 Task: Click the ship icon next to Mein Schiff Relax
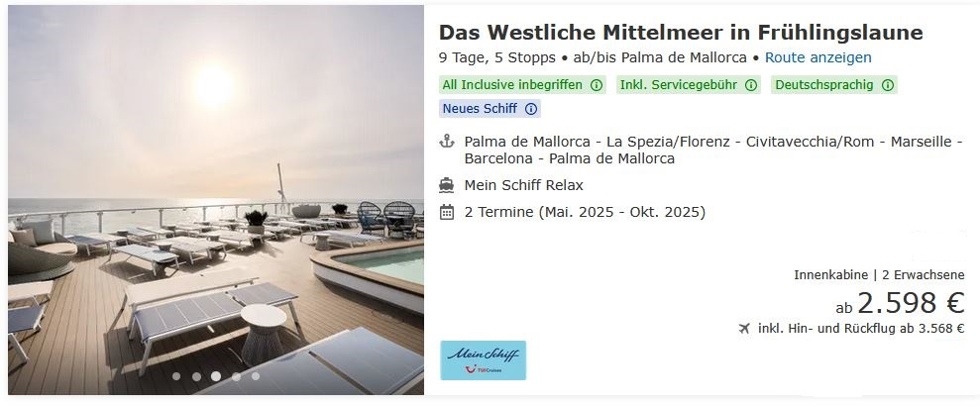[x=446, y=185]
